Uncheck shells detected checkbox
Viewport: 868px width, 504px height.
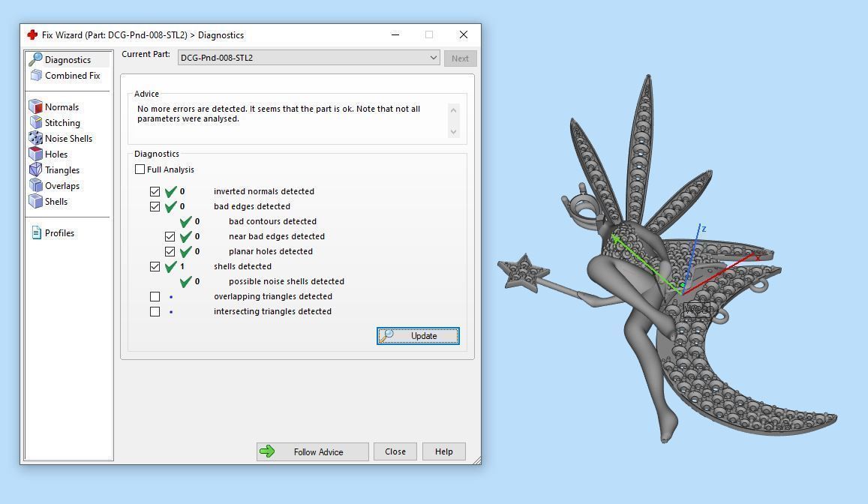pyautogui.click(x=155, y=267)
